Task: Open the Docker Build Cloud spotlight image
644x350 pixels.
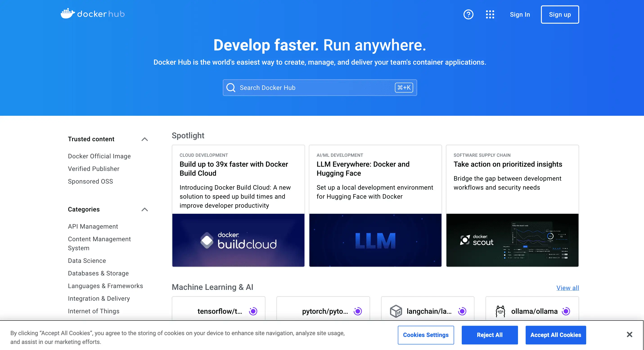Action: click(x=238, y=240)
